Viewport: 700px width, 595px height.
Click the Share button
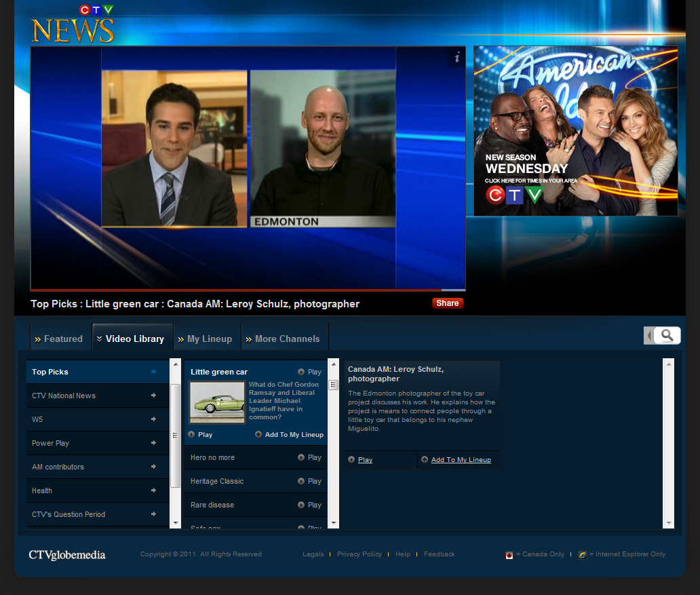(447, 303)
